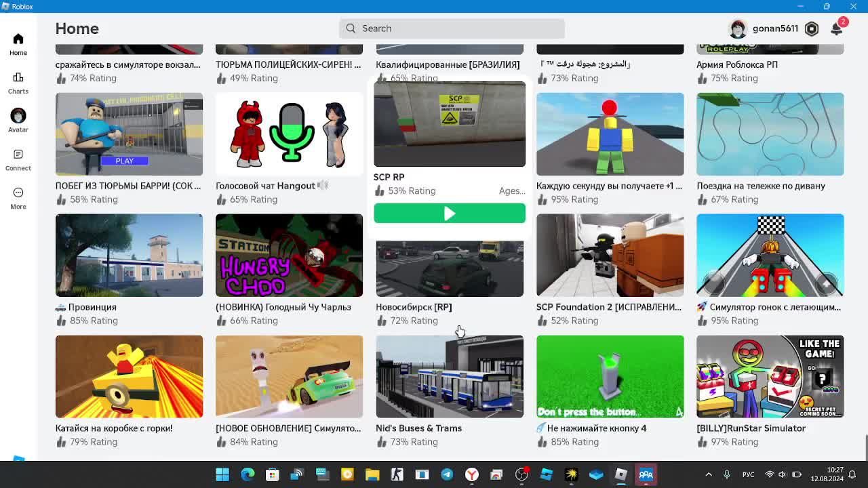868x488 pixels.
Task: Click the thumbs-up icon beside '85% Rating' of Провинция
Action: coord(61,321)
